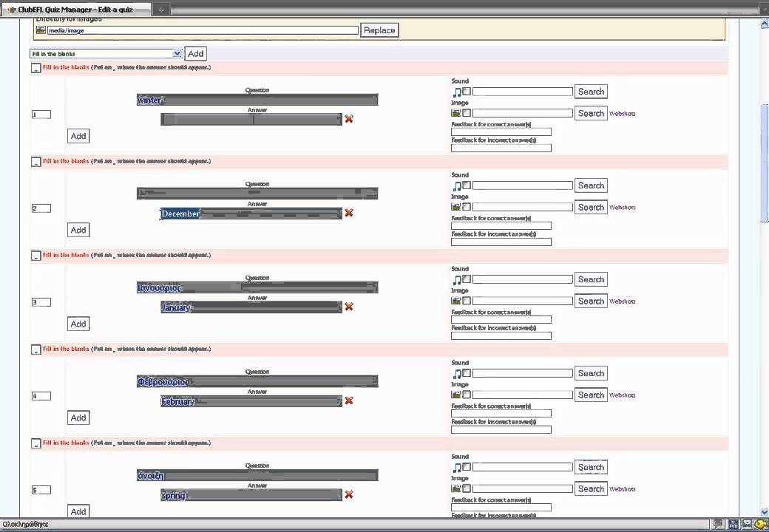Select the 'ClubEFL Quiz Manager - Edit a quiz' tab
The height and width of the screenshot is (532, 769).
[76, 10]
